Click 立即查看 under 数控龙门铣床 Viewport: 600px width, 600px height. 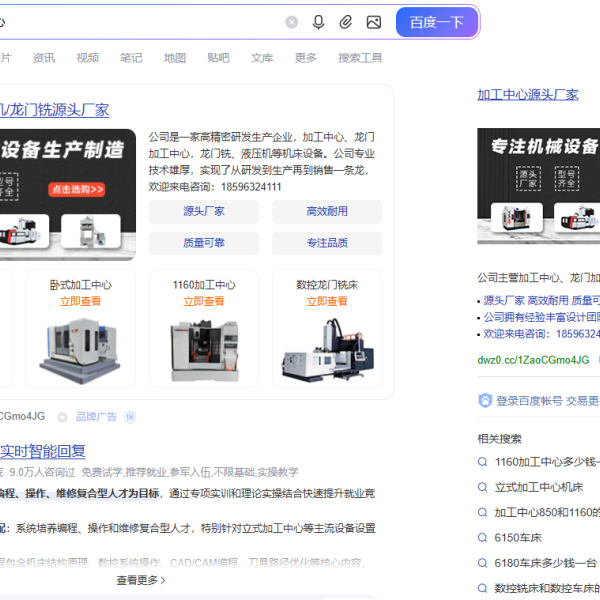327,302
